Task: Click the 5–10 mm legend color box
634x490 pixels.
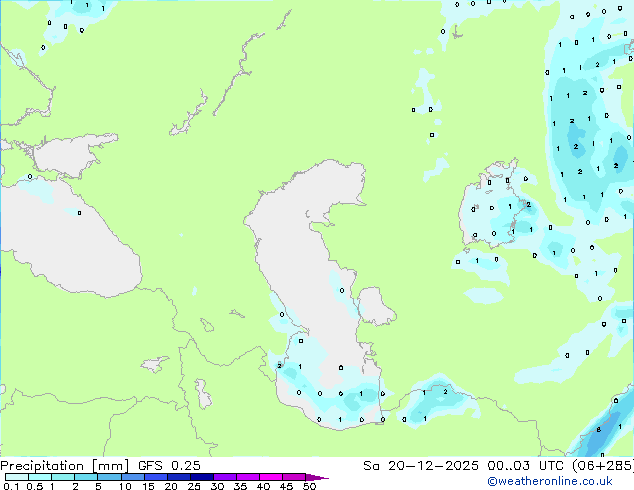Action: (109, 477)
